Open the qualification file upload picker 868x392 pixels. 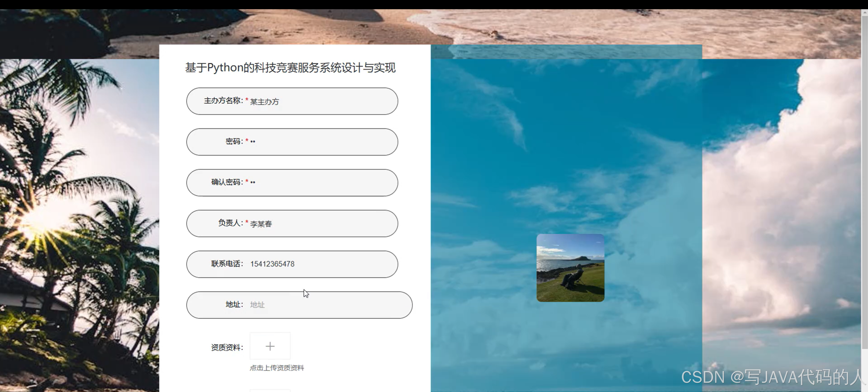pos(270,346)
